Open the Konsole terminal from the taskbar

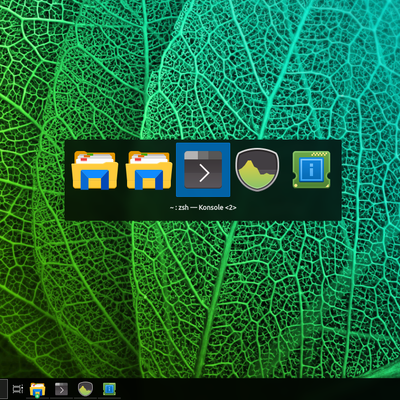61,389
